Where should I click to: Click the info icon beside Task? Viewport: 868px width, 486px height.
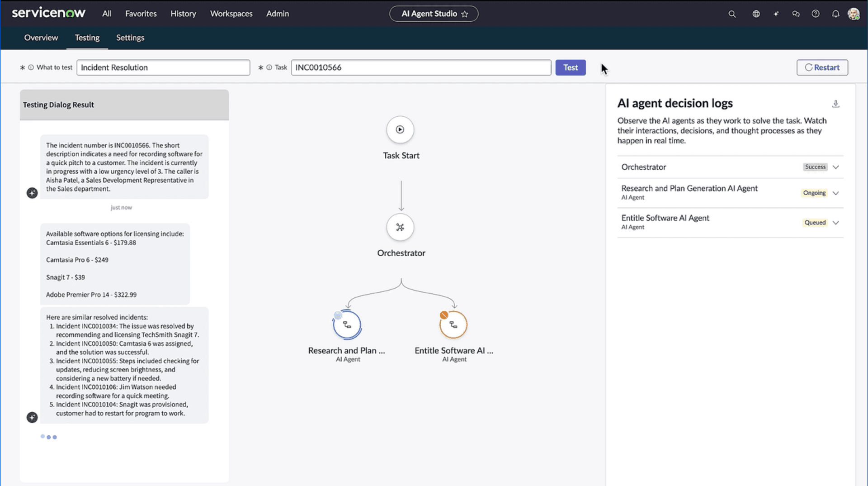(x=269, y=67)
